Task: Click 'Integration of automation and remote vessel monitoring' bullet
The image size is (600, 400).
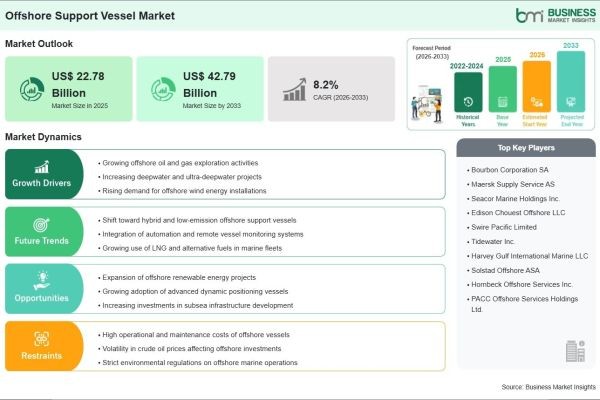Action: coord(201,234)
